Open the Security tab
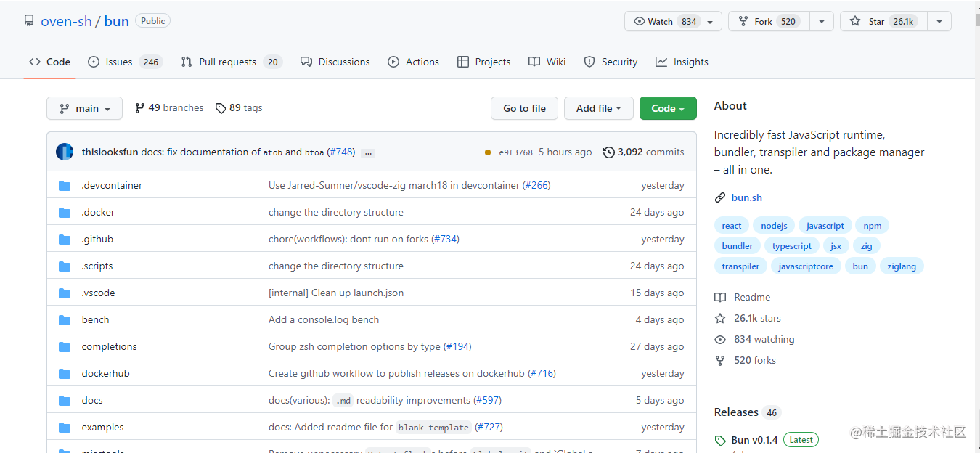Image resolution: width=980 pixels, height=453 pixels. pos(611,62)
